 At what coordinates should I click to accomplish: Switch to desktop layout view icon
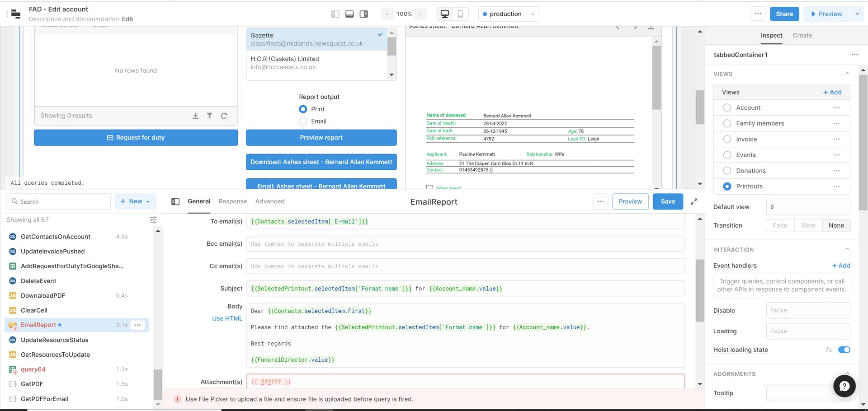445,14
